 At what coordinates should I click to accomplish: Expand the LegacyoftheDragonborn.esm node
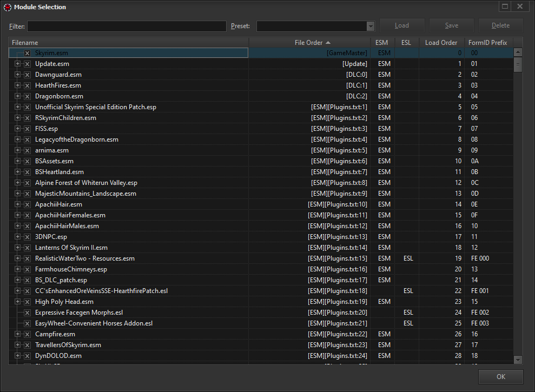(17, 139)
